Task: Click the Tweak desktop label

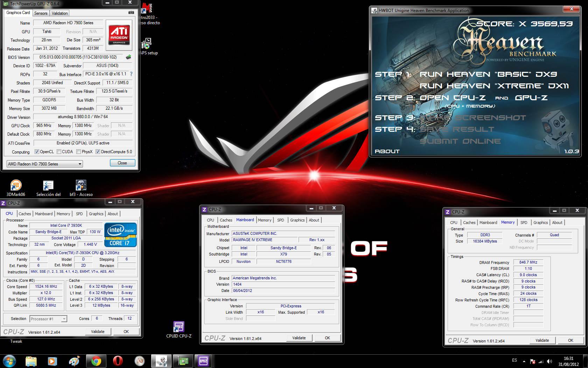Action: (16, 341)
